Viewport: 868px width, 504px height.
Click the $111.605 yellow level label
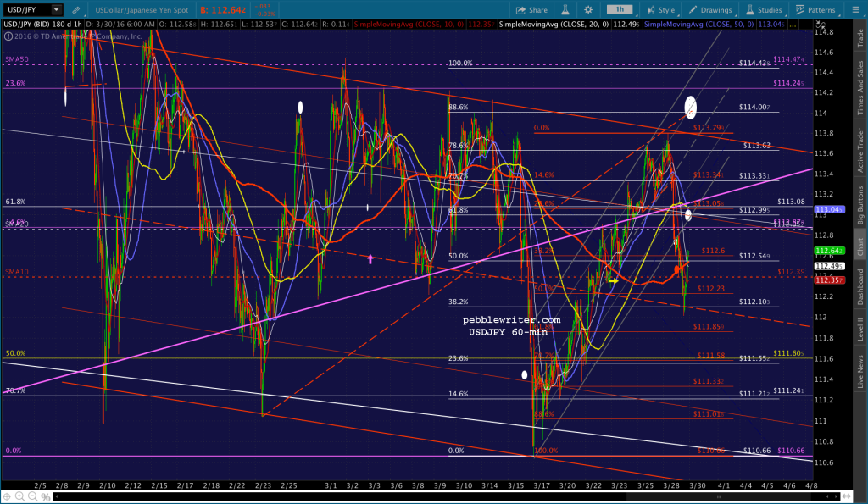[x=789, y=353]
